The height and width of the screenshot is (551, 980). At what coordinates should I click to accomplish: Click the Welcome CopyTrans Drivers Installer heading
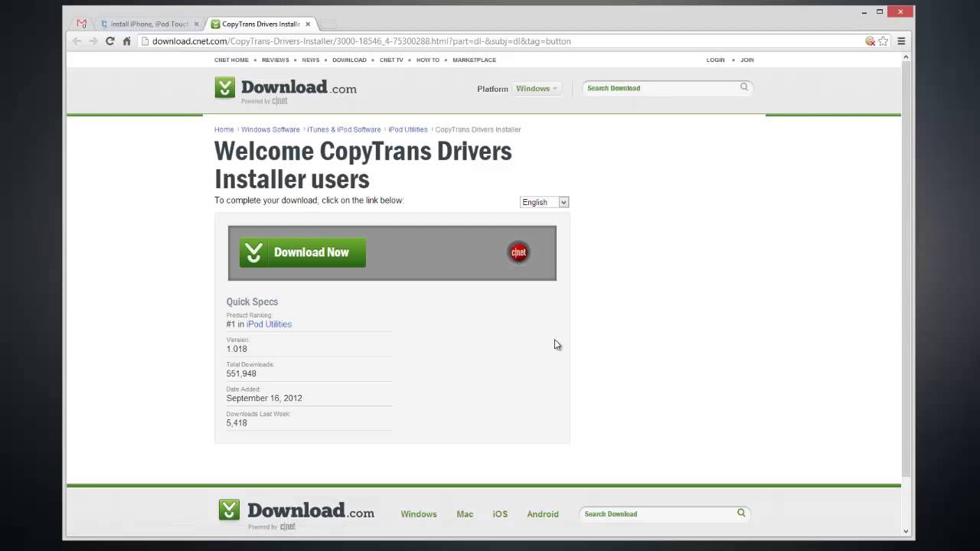[363, 165]
